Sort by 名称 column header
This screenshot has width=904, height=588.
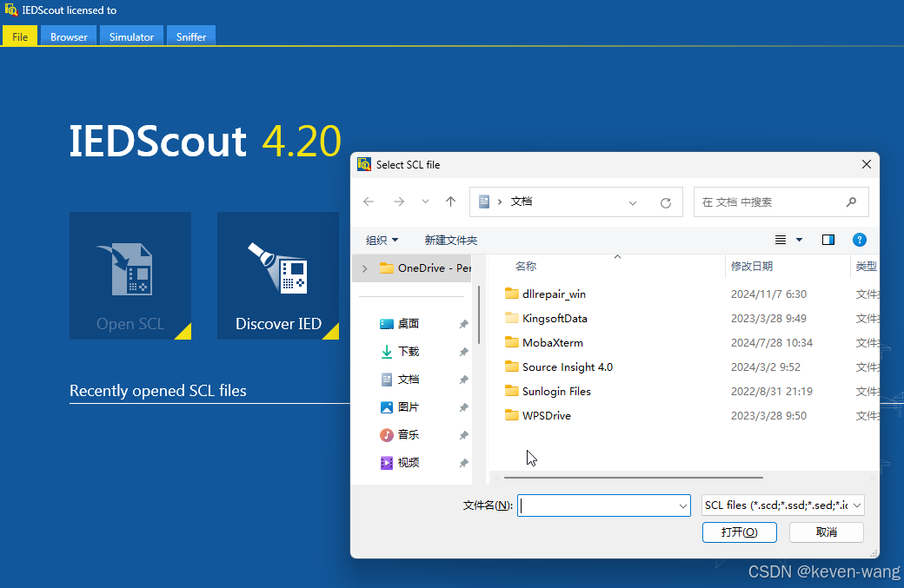pos(526,266)
